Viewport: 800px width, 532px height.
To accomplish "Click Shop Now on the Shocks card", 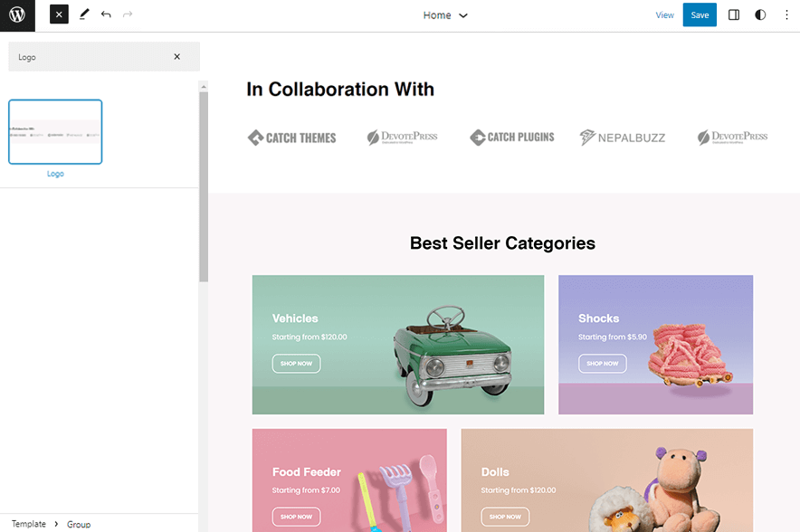I will [x=602, y=364].
